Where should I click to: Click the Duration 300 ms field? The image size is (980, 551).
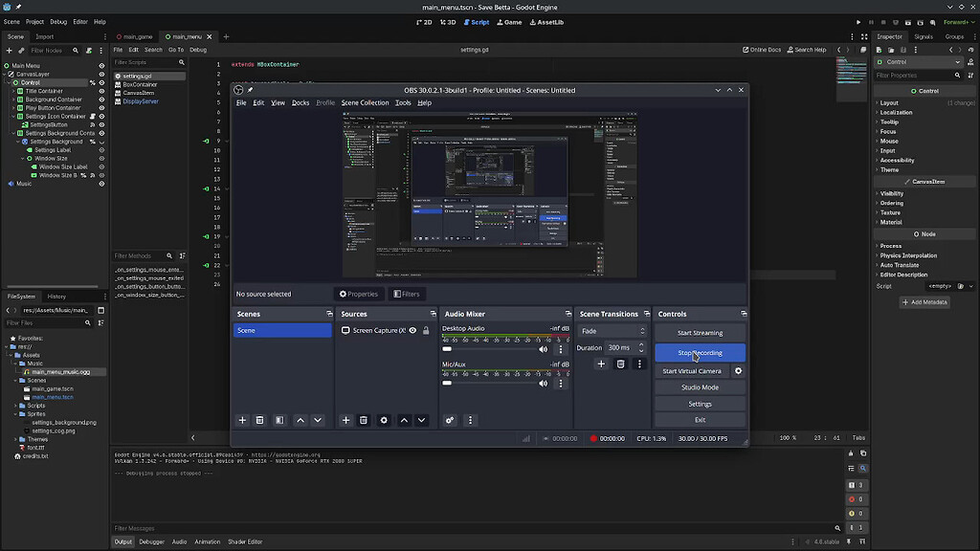point(625,348)
